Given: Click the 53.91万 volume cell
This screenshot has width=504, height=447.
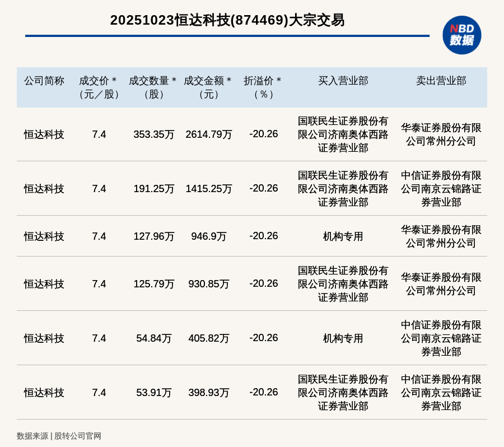Looking at the screenshot, I should (153, 393).
